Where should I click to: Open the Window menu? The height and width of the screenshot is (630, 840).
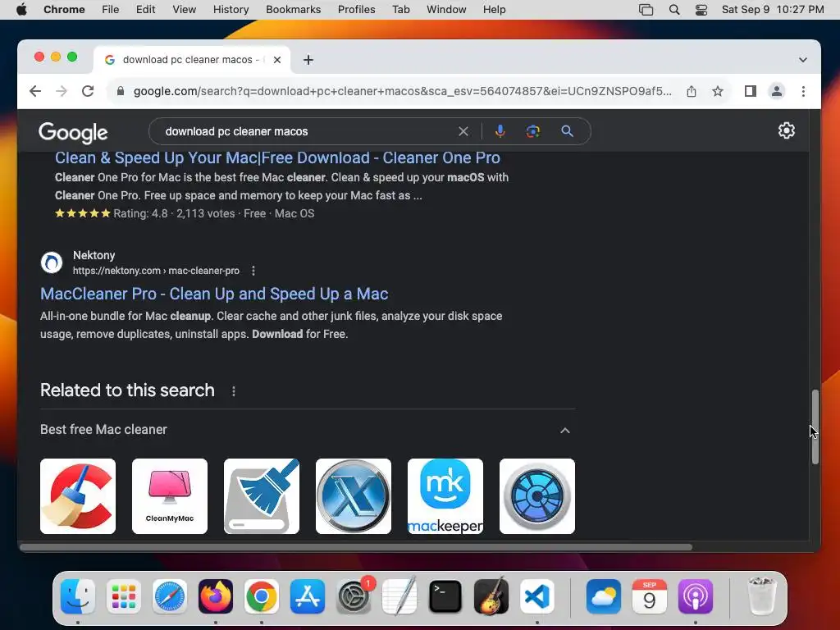click(x=446, y=10)
